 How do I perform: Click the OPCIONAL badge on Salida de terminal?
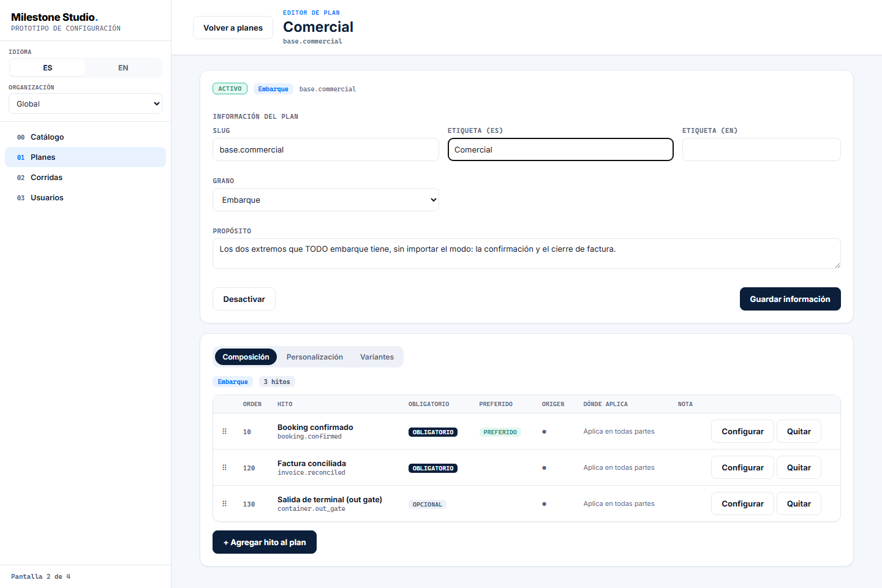pyautogui.click(x=427, y=504)
